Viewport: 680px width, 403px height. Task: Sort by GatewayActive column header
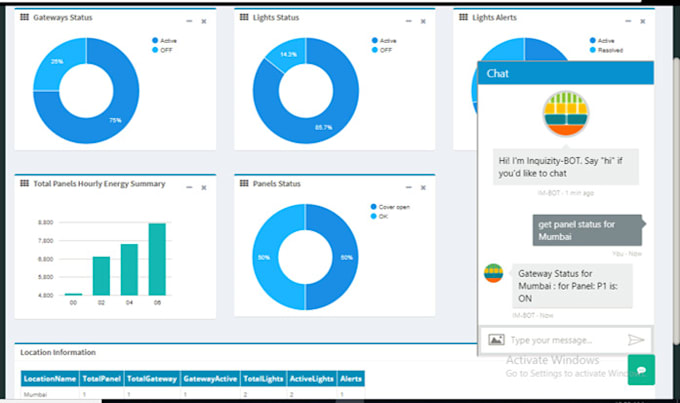coord(210,379)
